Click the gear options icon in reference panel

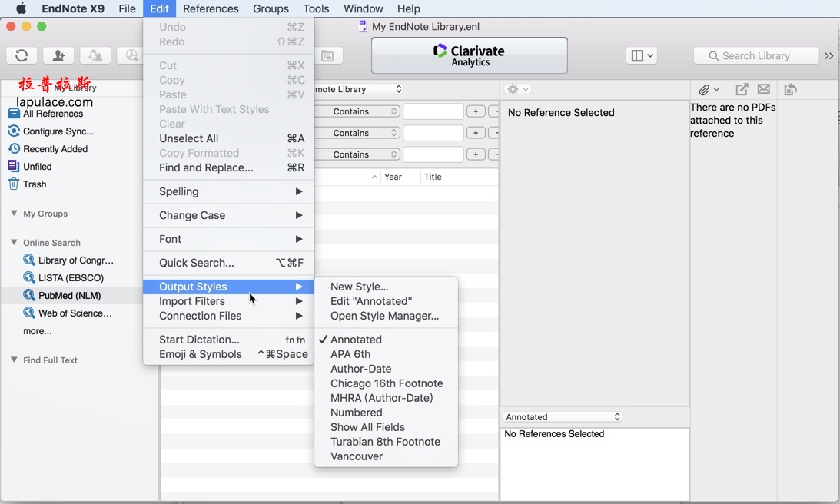(x=517, y=89)
